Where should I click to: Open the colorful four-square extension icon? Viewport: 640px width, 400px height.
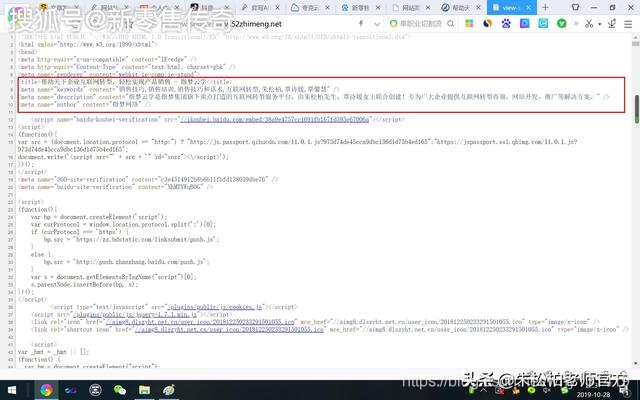[469, 24]
